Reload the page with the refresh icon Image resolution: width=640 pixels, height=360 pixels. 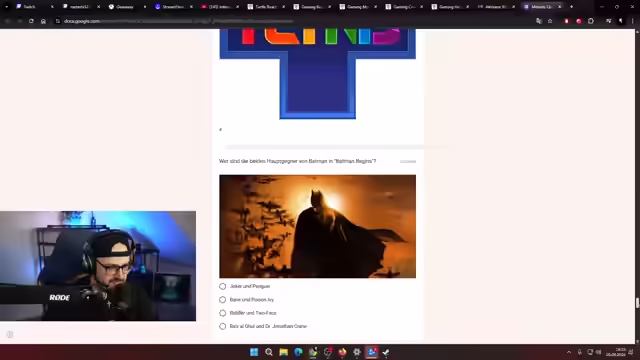(x=31, y=21)
